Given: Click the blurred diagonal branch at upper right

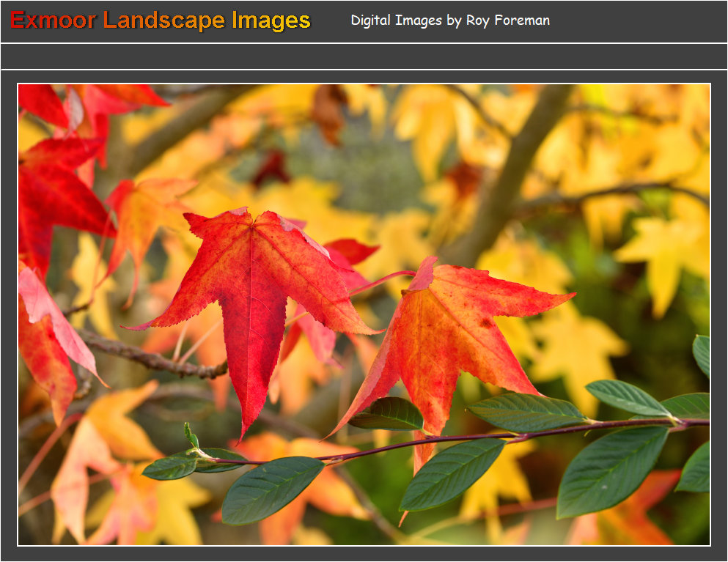Looking at the screenshot, I should 513,176.
